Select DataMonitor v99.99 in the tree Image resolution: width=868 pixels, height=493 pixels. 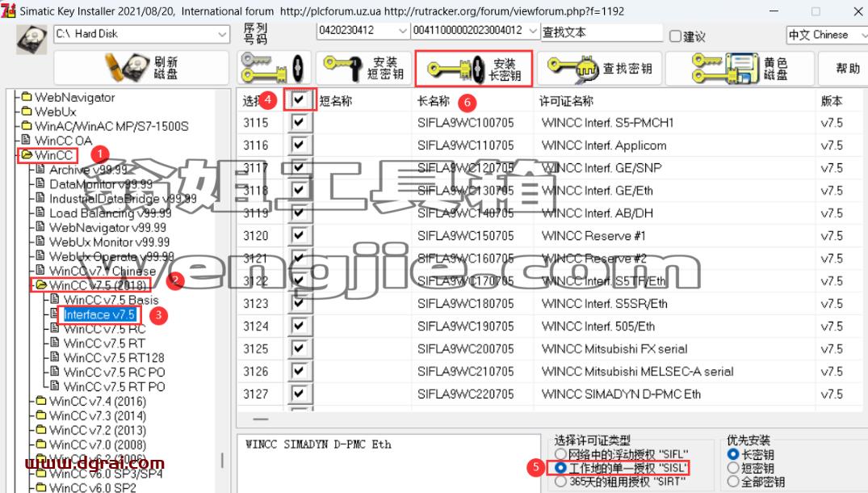point(101,184)
